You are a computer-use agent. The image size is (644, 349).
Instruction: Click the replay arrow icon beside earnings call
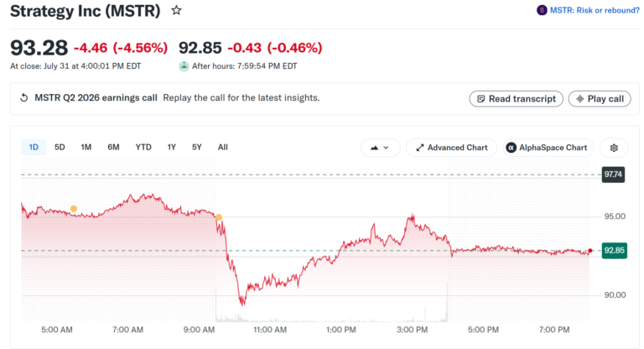click(23, 98)
